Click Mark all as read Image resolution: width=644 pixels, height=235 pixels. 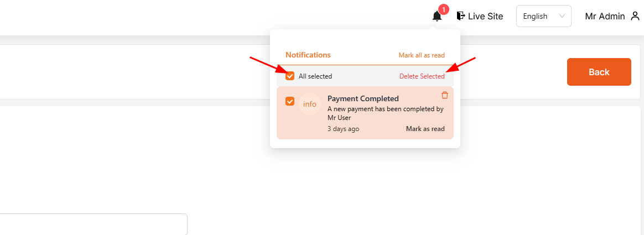pos(422,55)
